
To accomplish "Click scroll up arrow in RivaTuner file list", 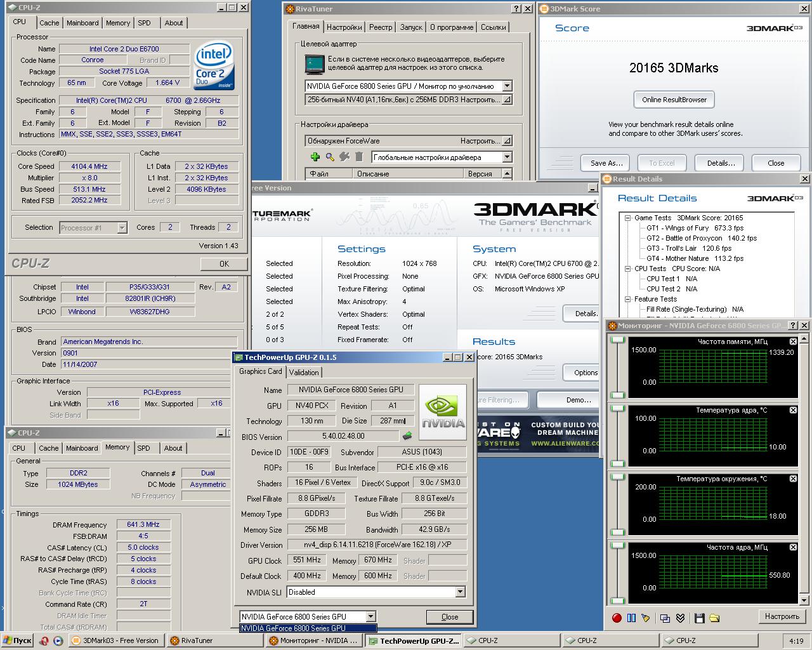I will coord(507,173).
